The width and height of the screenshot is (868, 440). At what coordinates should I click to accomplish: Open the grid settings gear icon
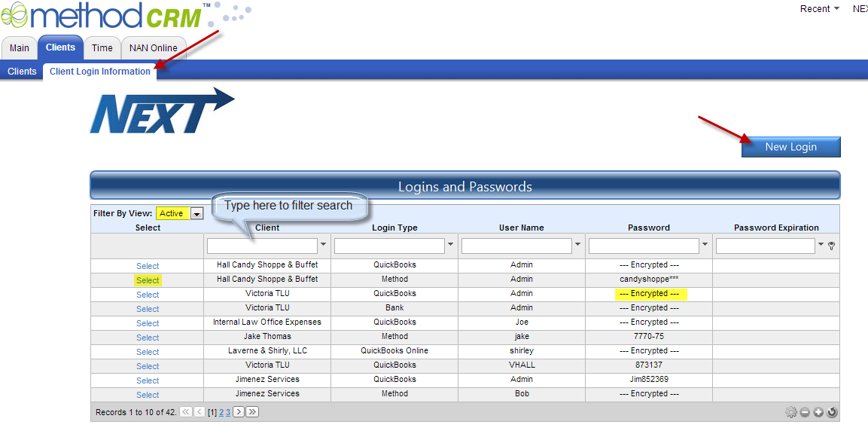[791, 412]
